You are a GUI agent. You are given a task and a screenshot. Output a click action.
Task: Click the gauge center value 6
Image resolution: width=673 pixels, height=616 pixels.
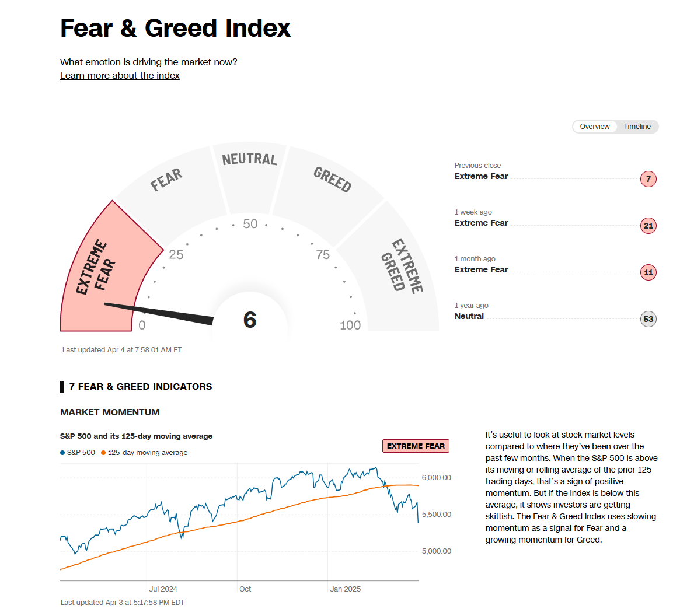click(x=250, y=320)
